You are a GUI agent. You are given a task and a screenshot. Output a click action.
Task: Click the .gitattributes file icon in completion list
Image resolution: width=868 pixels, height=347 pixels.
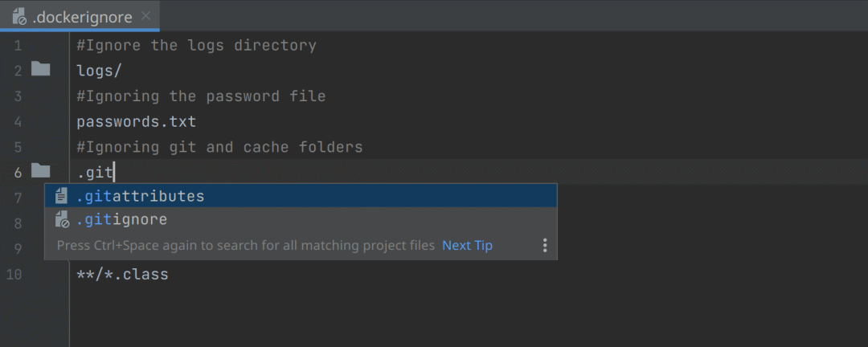pyautogui.click(x=61, y=196)
